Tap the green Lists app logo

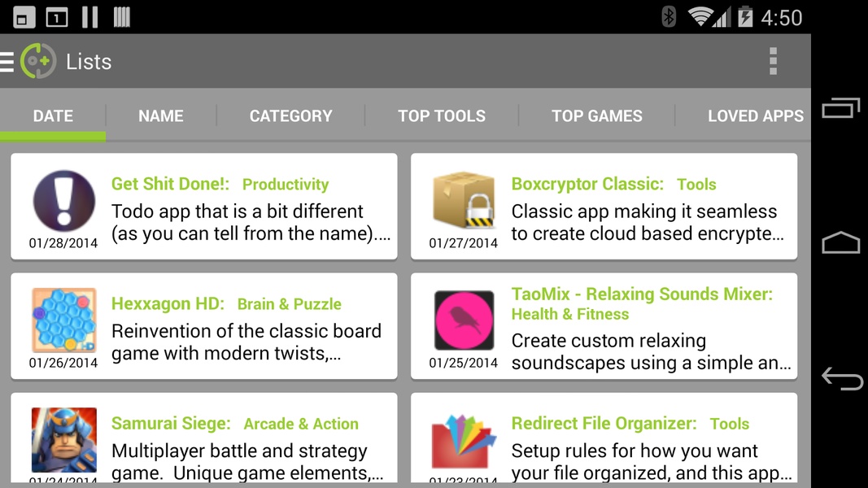(38, 61)
